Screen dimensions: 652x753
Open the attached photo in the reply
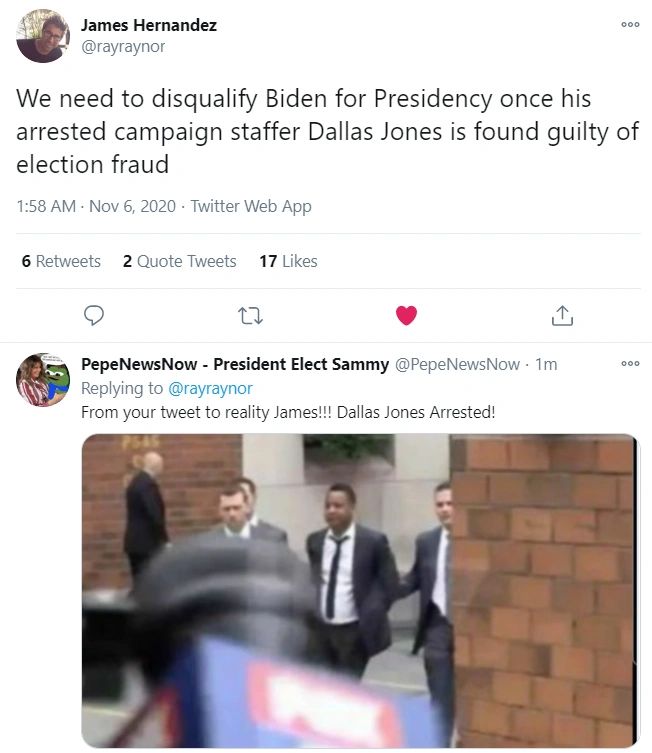pos(359,590)
